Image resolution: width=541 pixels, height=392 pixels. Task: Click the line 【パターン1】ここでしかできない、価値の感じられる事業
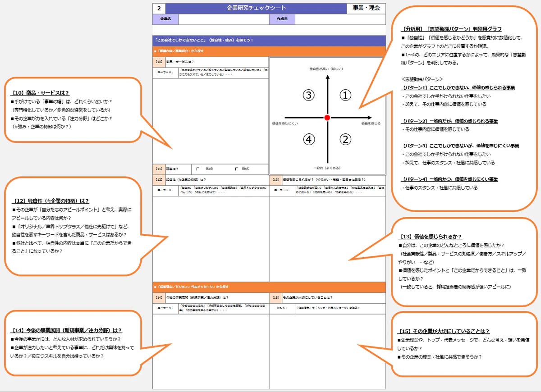(458, 87)
